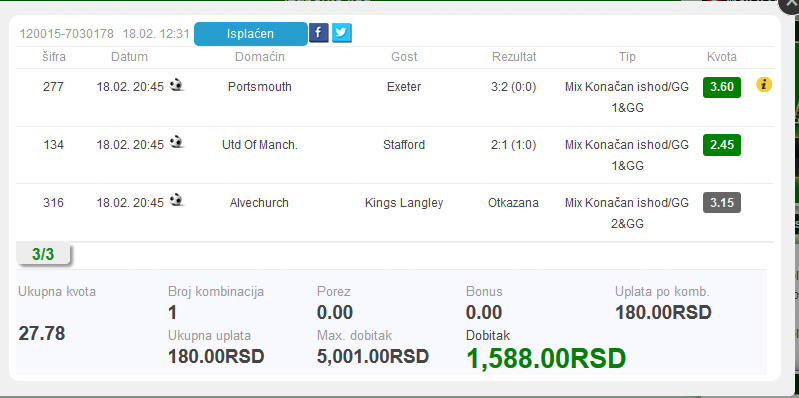This screenshot has height=398, width=799.
Task: Open the 3/3 combination tab
Action: pos(43,254)
